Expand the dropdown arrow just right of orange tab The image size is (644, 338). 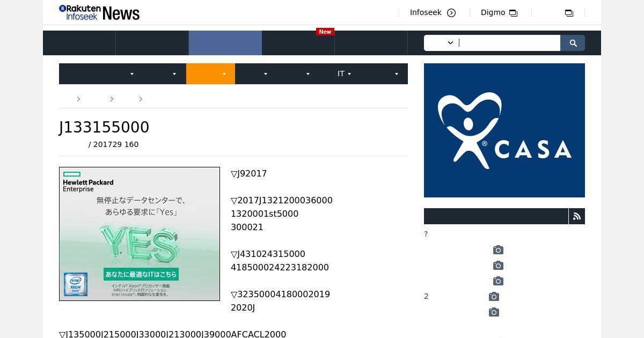266,74
